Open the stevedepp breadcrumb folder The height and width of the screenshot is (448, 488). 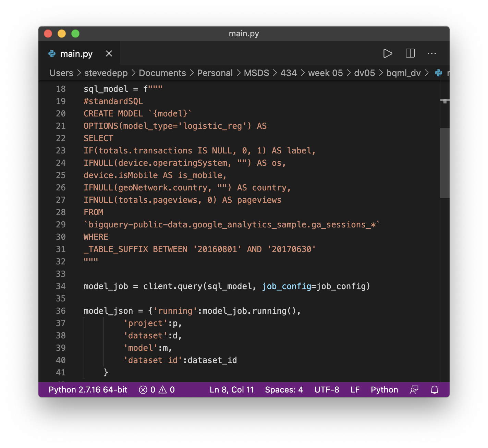(x=106, y=73)
